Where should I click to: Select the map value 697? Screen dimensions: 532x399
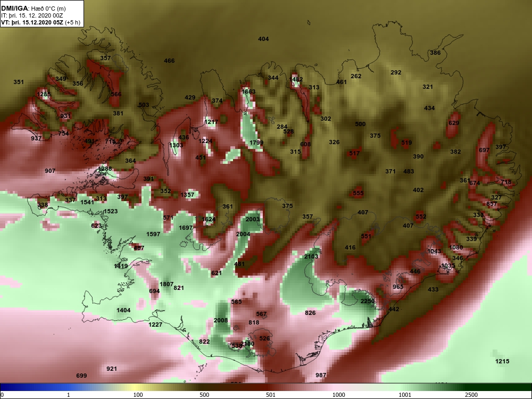484,150
